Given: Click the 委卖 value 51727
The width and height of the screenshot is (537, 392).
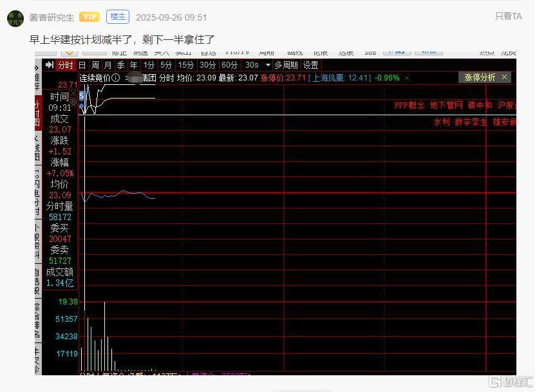Looking at the screenshot, I should pyautogui.click(x=60, y=261).
